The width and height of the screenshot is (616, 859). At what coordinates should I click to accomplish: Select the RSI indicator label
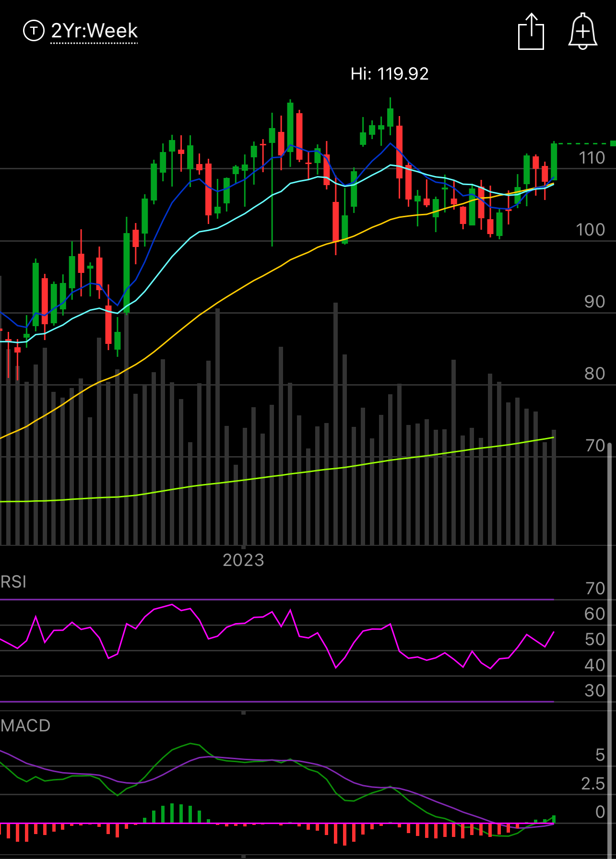(13, 582)
